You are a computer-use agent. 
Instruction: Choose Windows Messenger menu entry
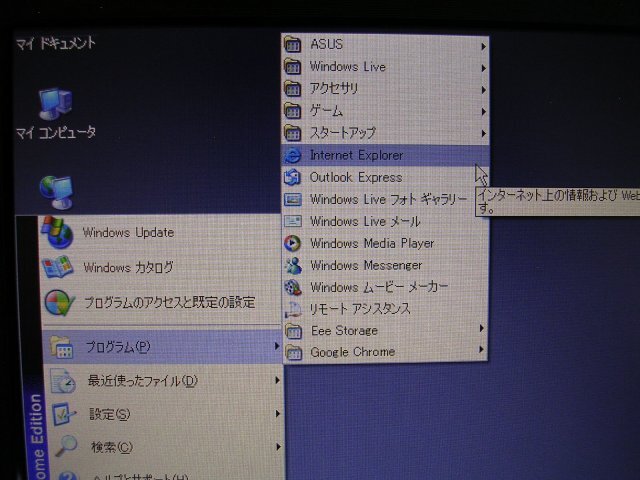385,266
